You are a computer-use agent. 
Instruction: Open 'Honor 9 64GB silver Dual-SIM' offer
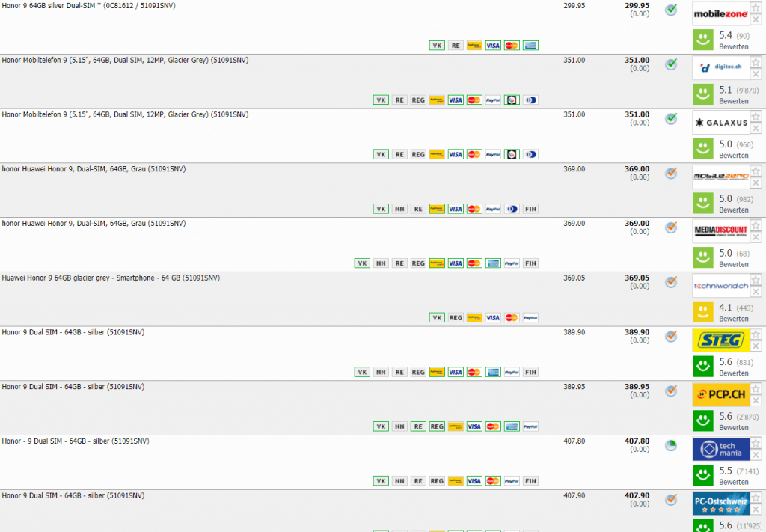88,6
